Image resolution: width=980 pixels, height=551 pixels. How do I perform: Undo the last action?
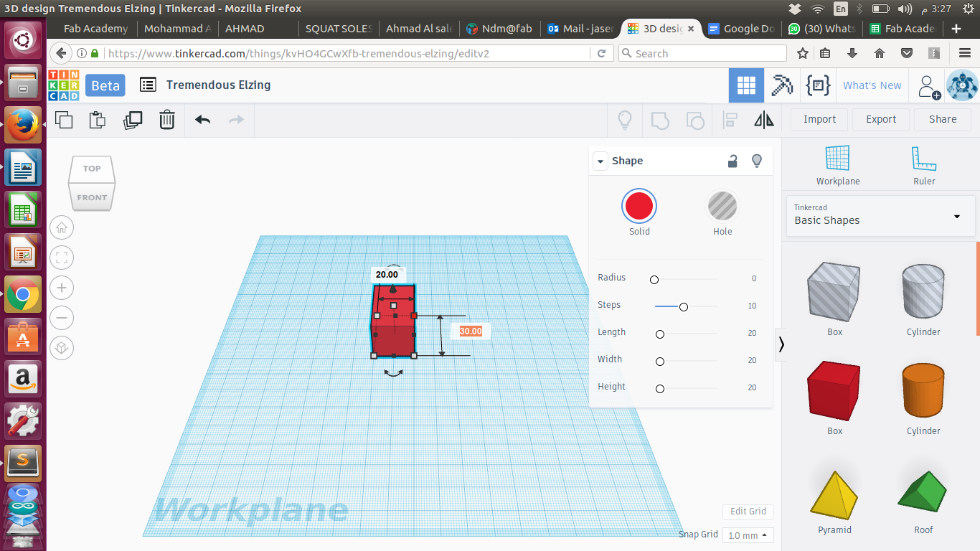202,120
